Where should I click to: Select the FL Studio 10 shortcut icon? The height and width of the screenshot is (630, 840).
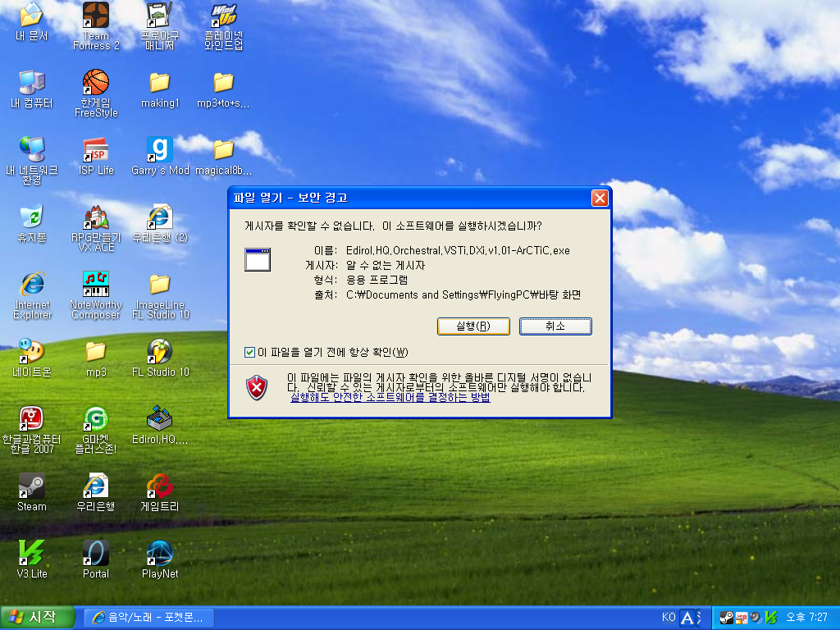click(x=160, y=358)
